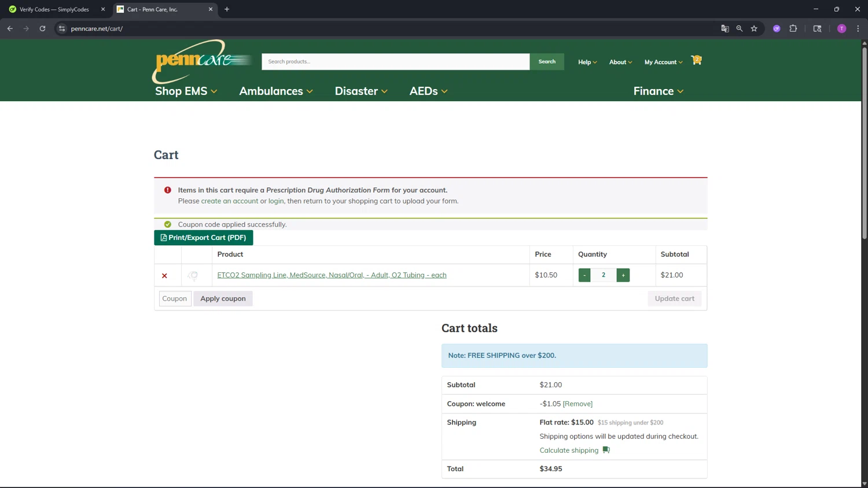868x488 pixels.
Task: Go back using browser back arrow
Action: click(10, 28)
